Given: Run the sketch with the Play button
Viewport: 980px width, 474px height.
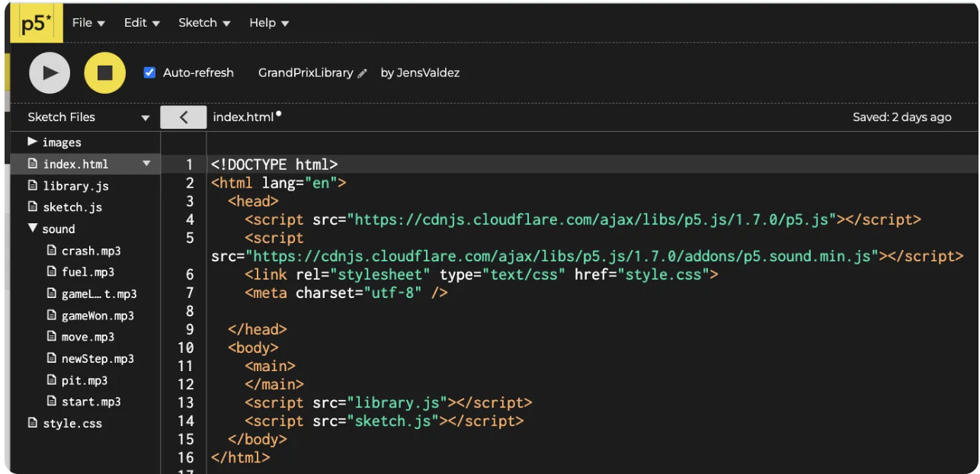Looking at the screenshot, I should pos(49,72).
